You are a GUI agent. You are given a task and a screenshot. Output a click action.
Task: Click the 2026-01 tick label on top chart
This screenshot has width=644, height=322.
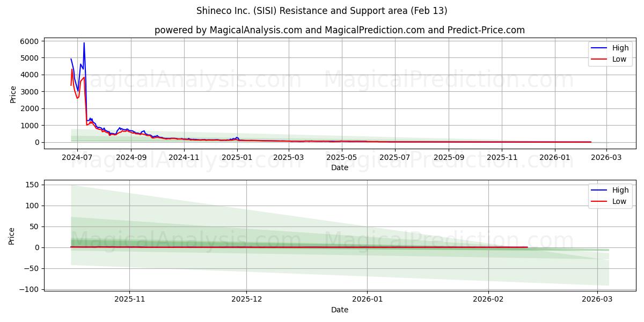554,157
